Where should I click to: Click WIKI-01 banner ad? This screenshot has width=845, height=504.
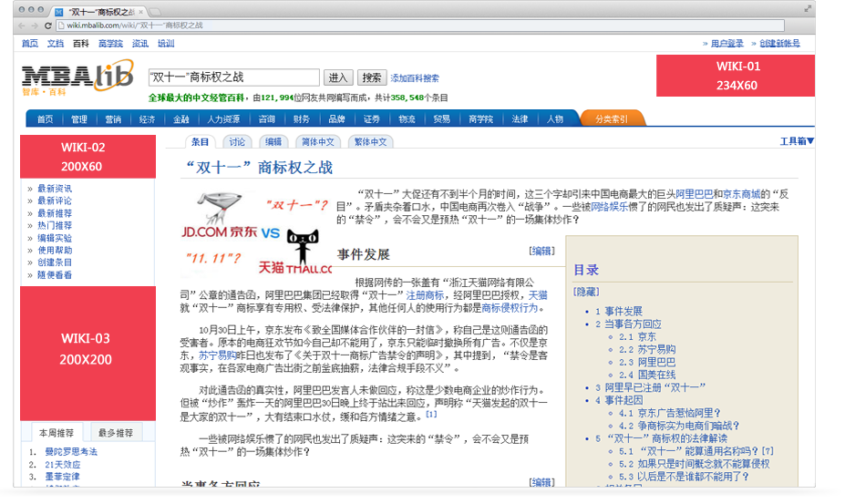[736, 76]
